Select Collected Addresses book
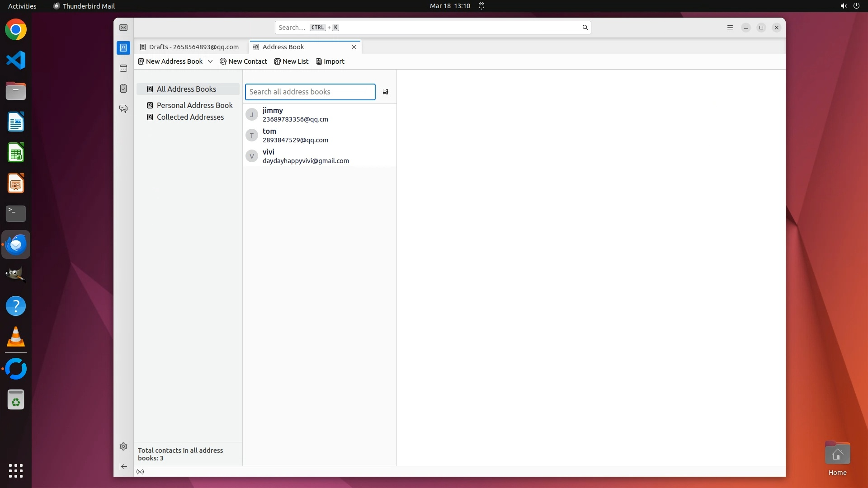The width and height of the screenshot is (868, 488). click(190, 117)
